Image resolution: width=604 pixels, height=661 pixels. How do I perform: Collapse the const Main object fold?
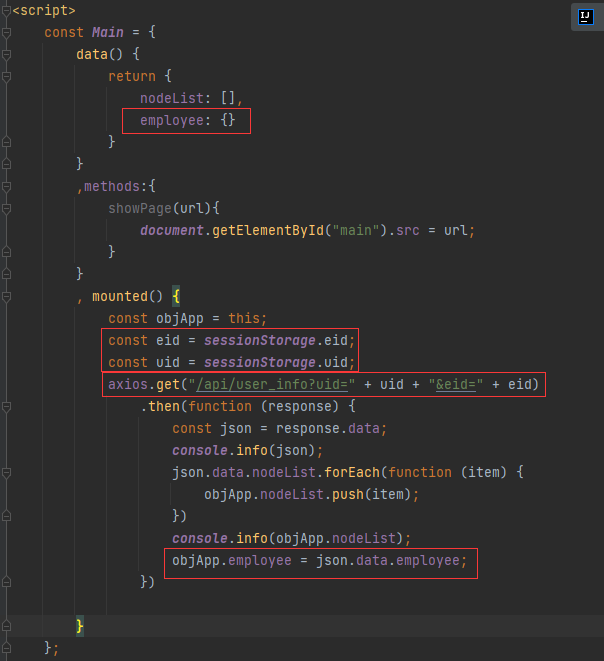coord(6,33)
